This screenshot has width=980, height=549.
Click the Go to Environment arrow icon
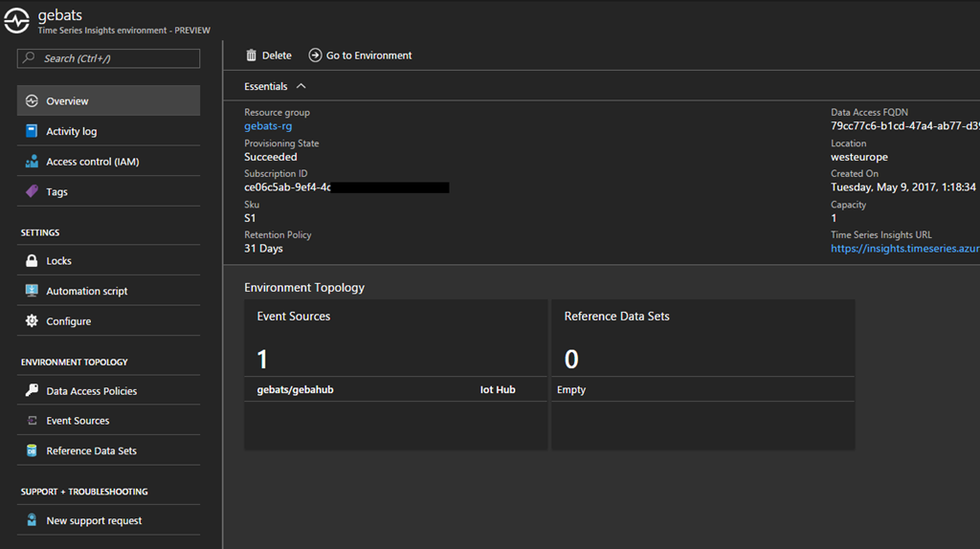[315, 55]
